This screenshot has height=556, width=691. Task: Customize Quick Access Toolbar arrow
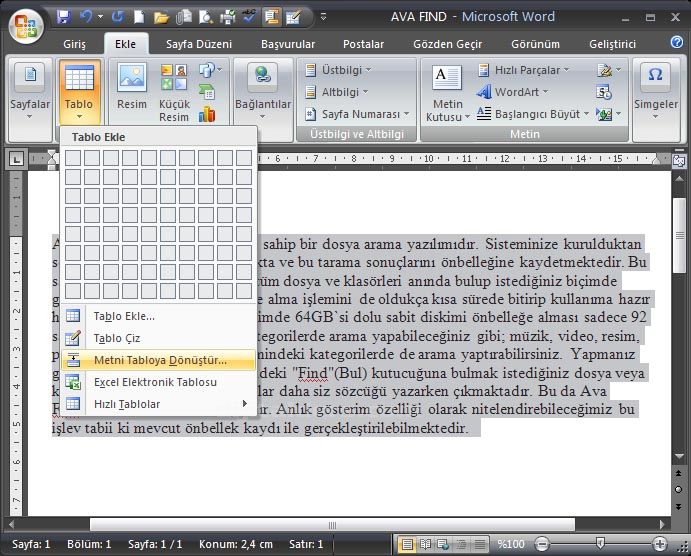pyautogui.click(x=323, y=17)
